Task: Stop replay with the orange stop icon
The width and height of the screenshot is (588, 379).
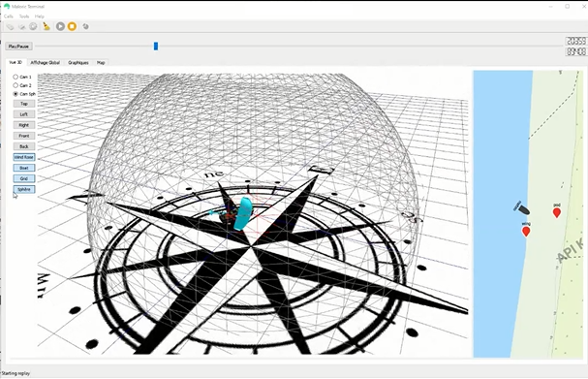Action: (x=72, y=26)
